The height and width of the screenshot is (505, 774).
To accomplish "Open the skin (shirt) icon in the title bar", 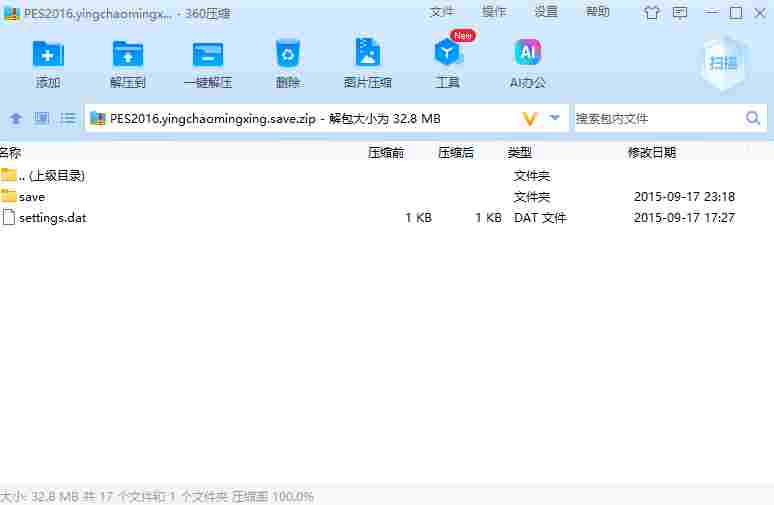I will point(652,13).
